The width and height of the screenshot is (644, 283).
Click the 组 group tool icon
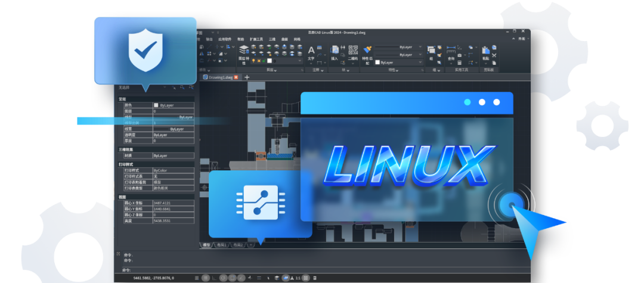[431, 50]
